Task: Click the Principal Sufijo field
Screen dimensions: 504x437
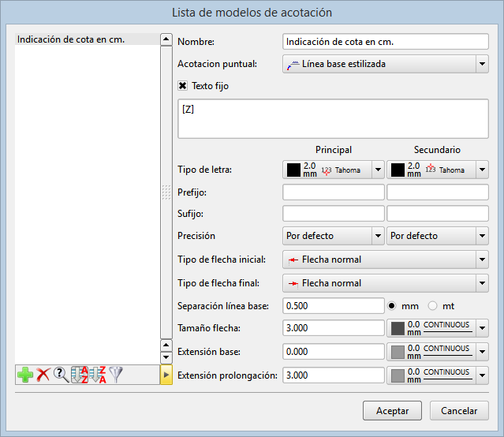Action: [334, 214]
